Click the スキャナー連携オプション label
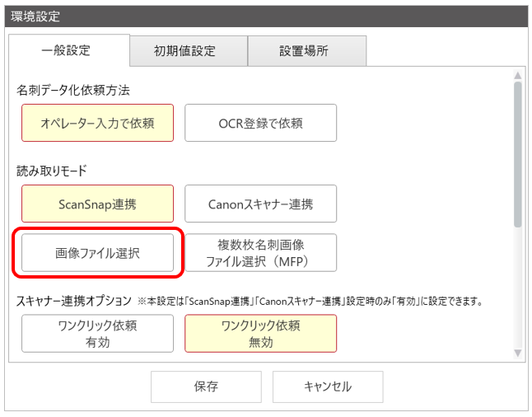Image resolution: width=532 pixels, height=417 pixels. coord(74,301)
